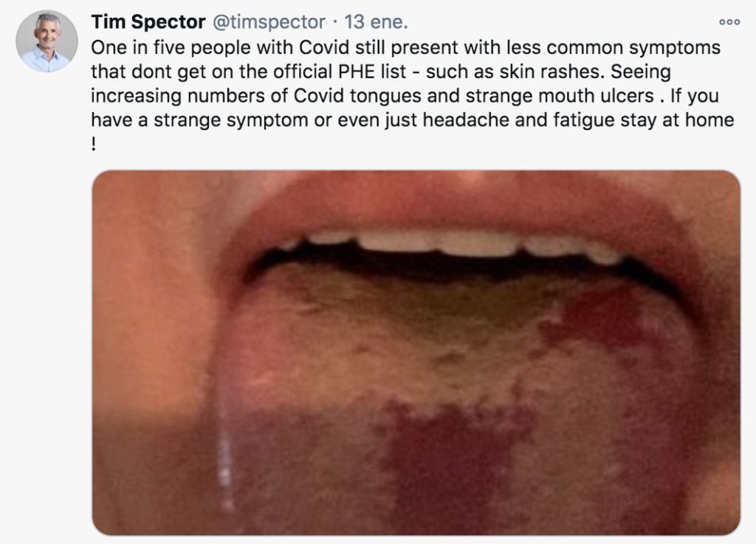Image resolution: width=756 pixels, height=544 pixels.
Task: Open the @timspector handle link
Action: (269, 22)
